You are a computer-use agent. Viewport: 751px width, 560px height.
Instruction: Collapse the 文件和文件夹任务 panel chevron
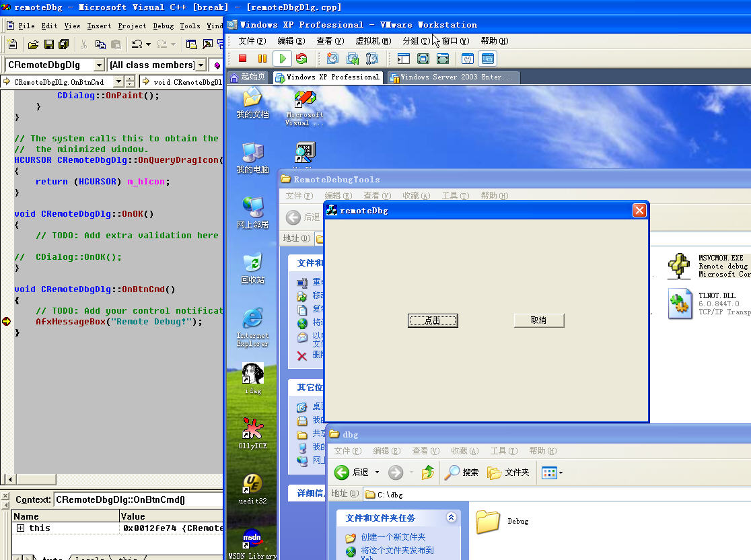[451, 517]
